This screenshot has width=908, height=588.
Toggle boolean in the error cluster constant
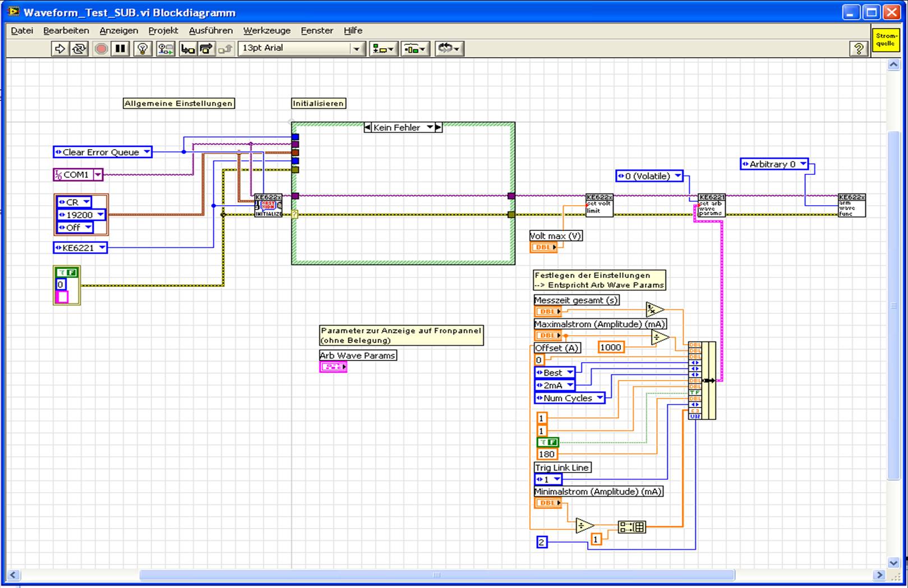click(x=67, y=272)
